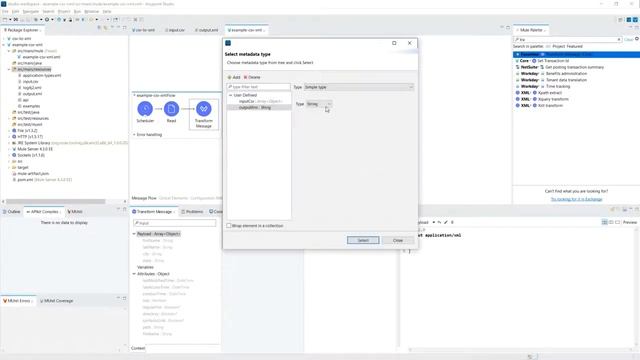Screen dimensions: 640x360
Task: Select application-types.xml in Package Explorer
Action: click(x=42, y=76)
